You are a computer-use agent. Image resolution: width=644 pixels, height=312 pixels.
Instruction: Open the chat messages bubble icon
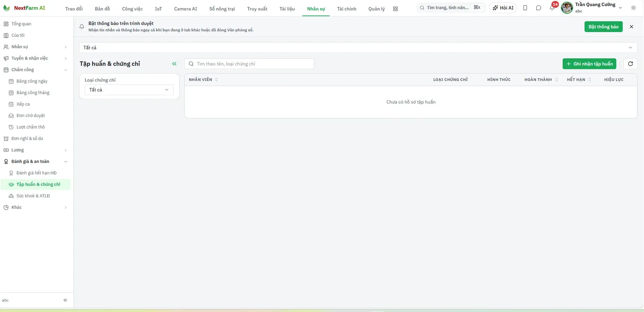[539, 8]
